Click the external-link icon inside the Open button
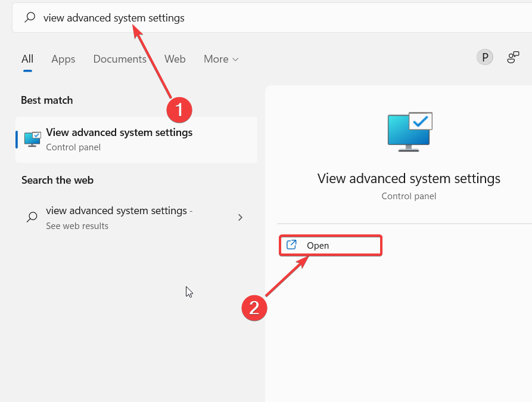This screenshot has height=402, width=532. point(291,245)
